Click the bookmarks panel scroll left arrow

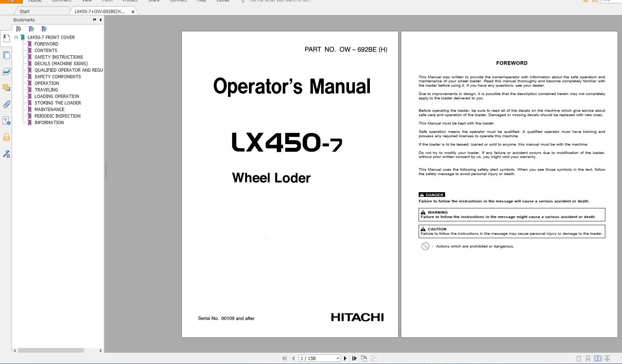point(15,351)
